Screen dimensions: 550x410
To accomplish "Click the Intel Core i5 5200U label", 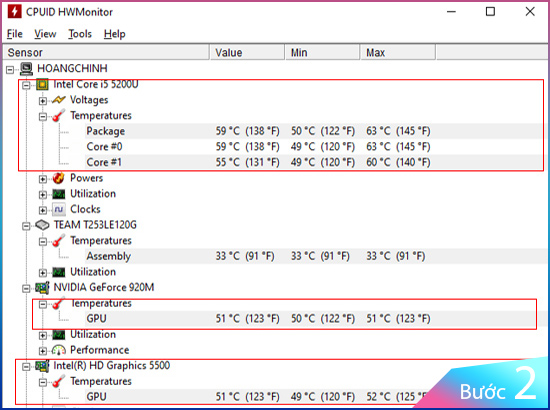I will [x=96, y=85].
